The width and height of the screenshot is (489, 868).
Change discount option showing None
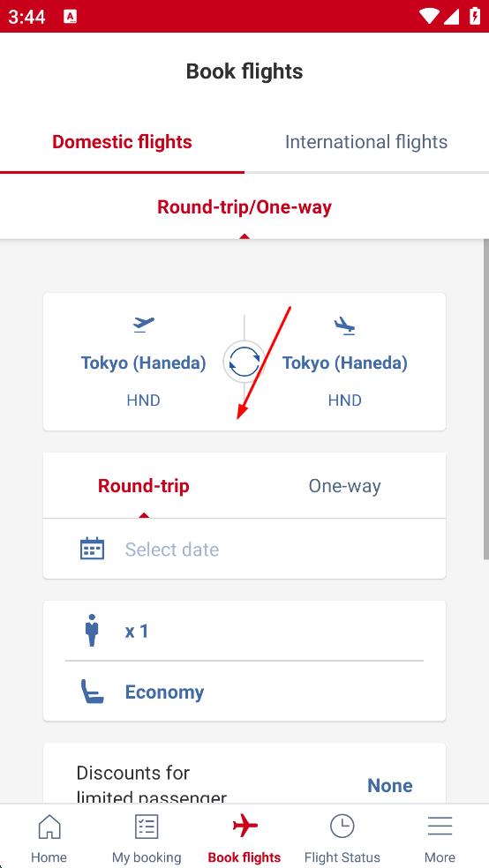pyautogui.click(x=390, y=785)
